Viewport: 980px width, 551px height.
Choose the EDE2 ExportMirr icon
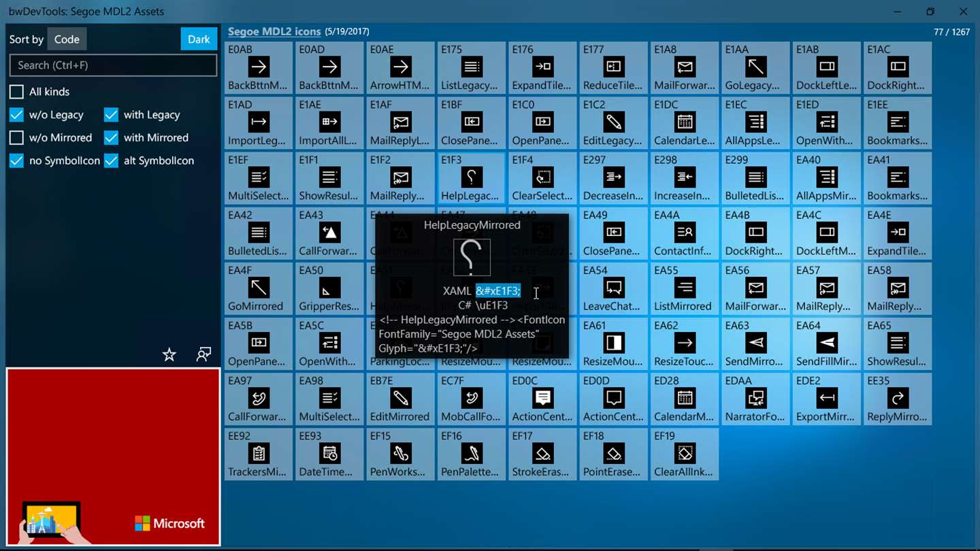click(x=826, y=399)
